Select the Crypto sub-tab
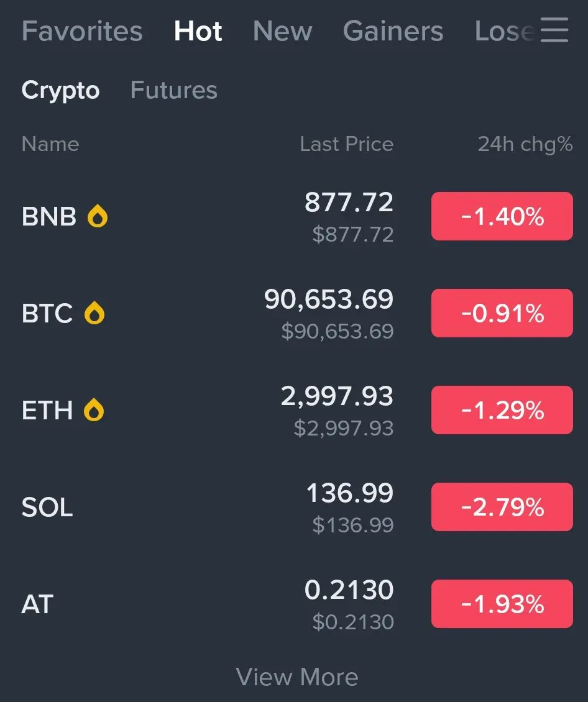 click(60, 91)
